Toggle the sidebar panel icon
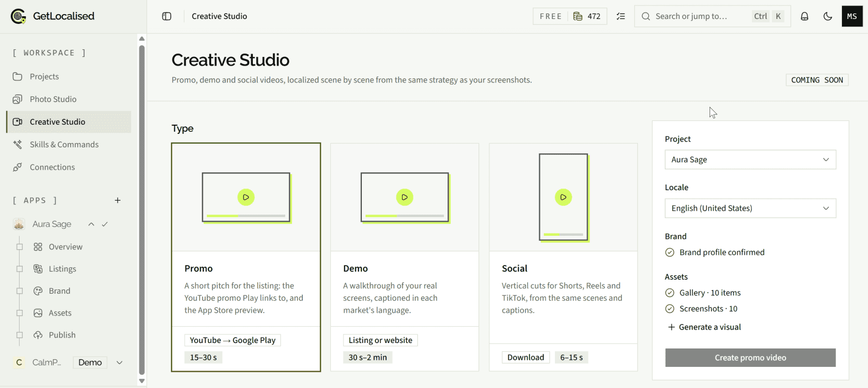868x388 pixels. [167, 16]
